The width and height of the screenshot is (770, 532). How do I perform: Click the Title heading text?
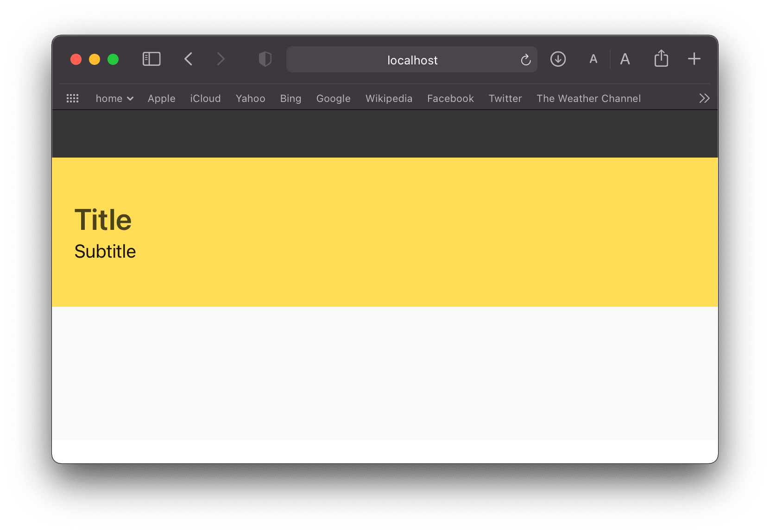[103, 220]
